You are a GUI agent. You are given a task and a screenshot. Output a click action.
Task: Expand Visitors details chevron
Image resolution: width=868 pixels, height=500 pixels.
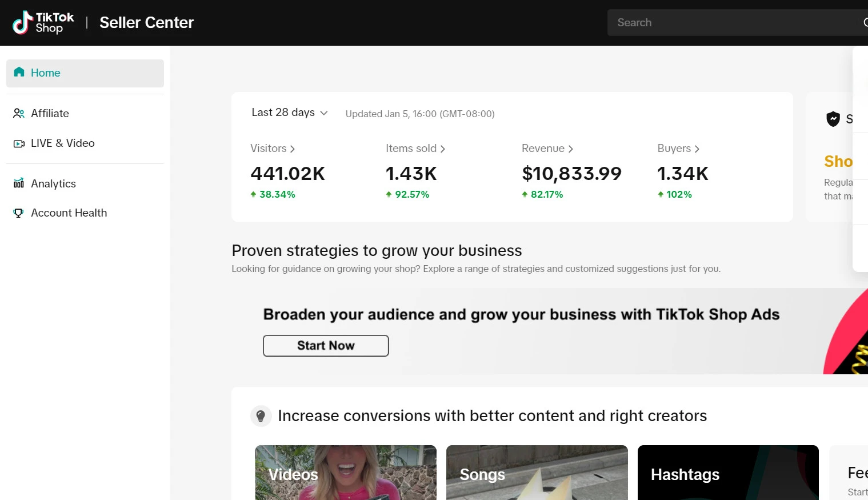pyautogui.click(x=292, y=149)
